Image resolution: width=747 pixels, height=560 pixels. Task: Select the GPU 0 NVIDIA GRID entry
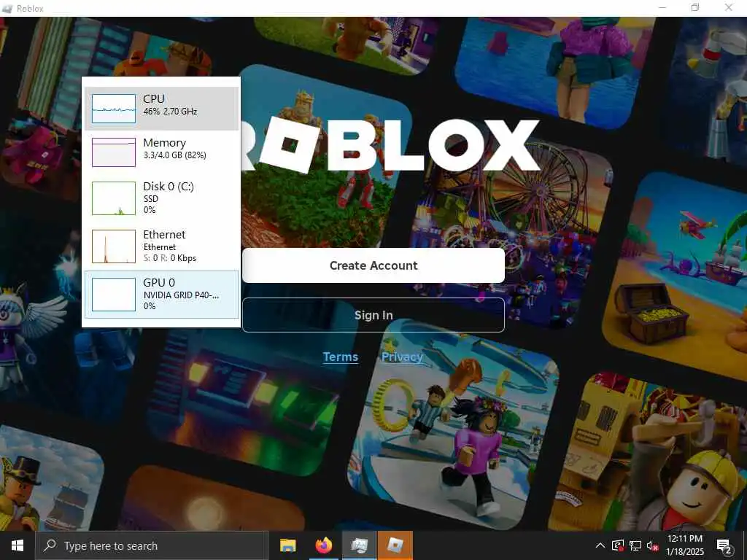161,295
